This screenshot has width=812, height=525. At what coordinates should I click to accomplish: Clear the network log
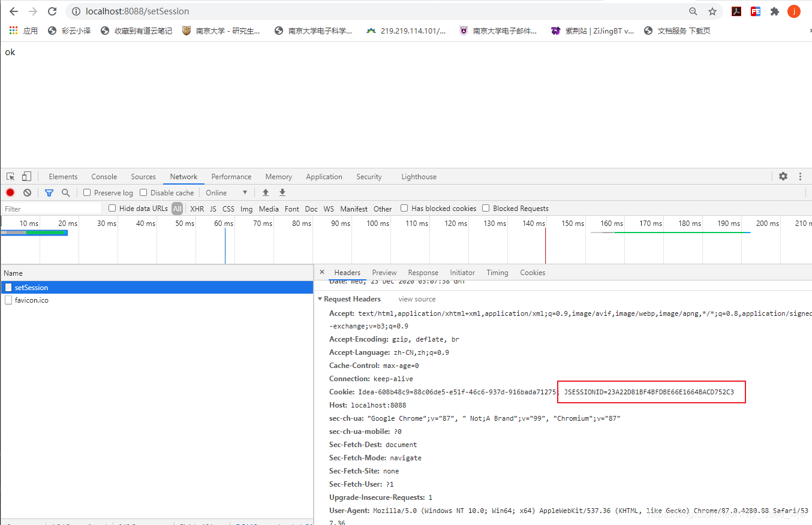27,192
